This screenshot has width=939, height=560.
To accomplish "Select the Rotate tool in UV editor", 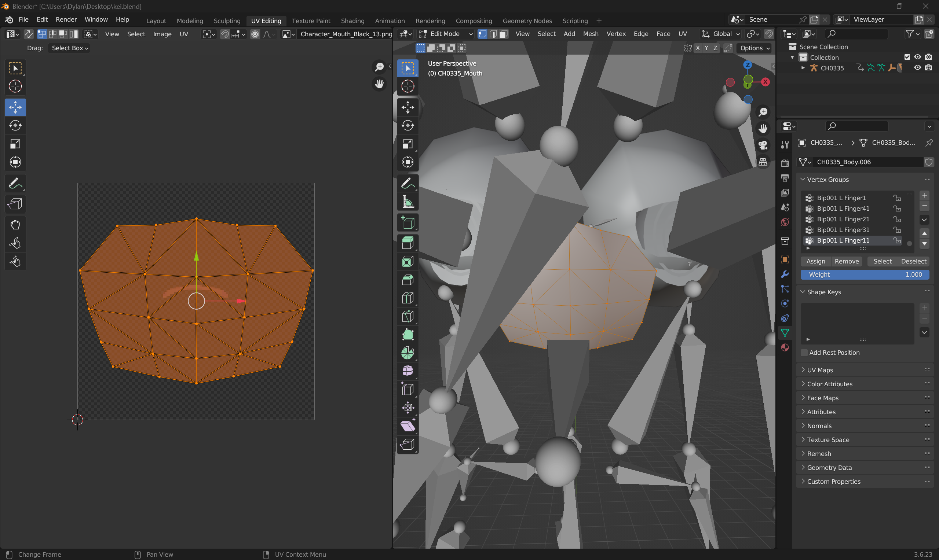I will pyautogui.click(x=15, y=125).
